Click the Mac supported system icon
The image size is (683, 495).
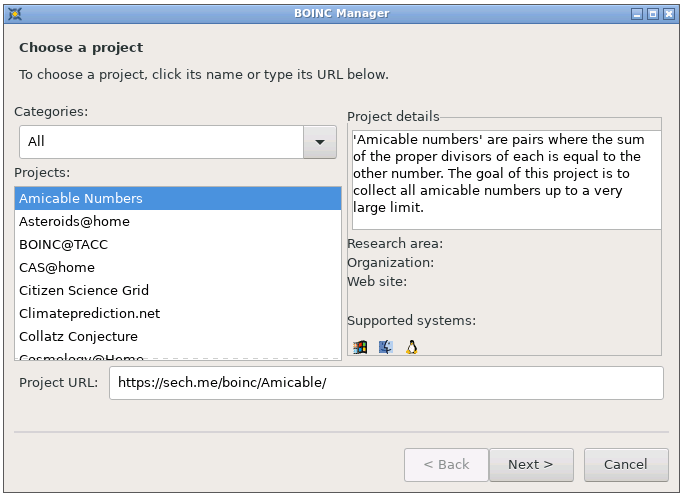tap(385, 347)
